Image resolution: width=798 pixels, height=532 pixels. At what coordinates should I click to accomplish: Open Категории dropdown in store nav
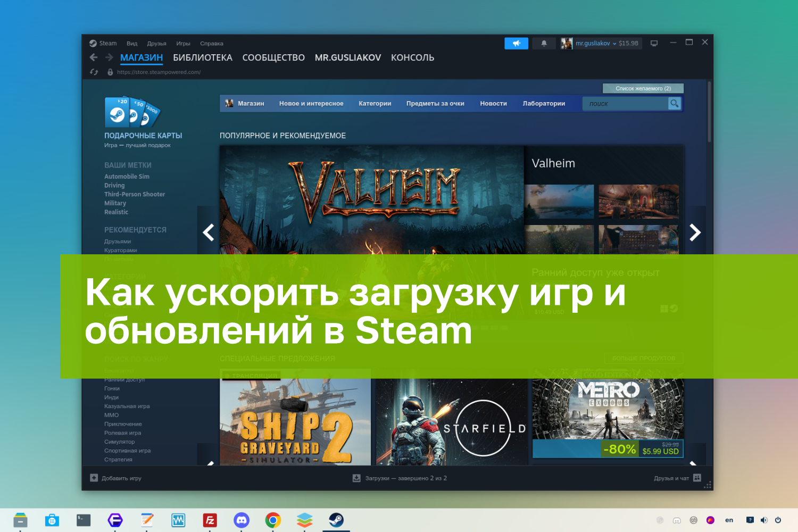375,103
